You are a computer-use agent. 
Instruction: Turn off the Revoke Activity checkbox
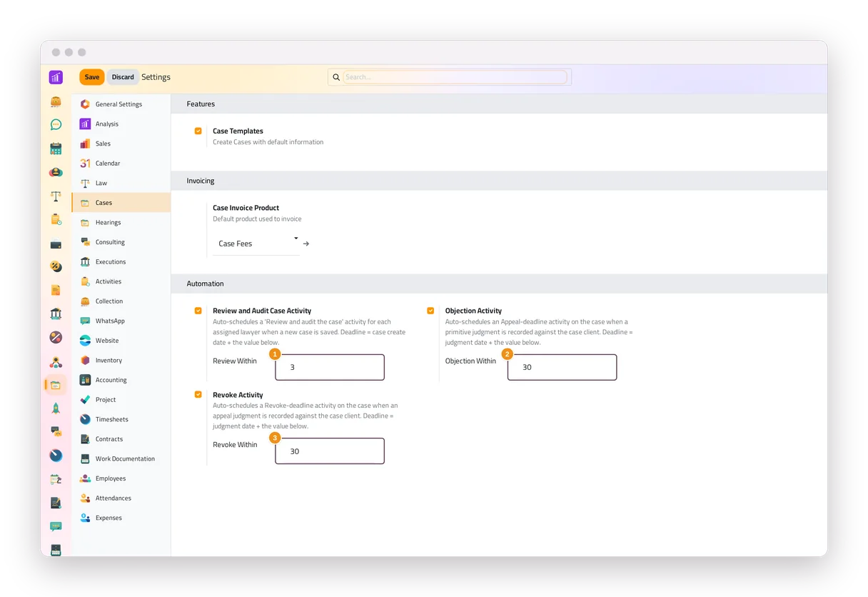click(198, 394)
